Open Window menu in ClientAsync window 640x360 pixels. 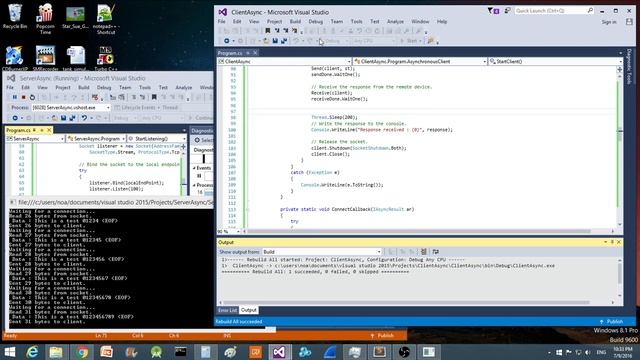pos(420,22)
